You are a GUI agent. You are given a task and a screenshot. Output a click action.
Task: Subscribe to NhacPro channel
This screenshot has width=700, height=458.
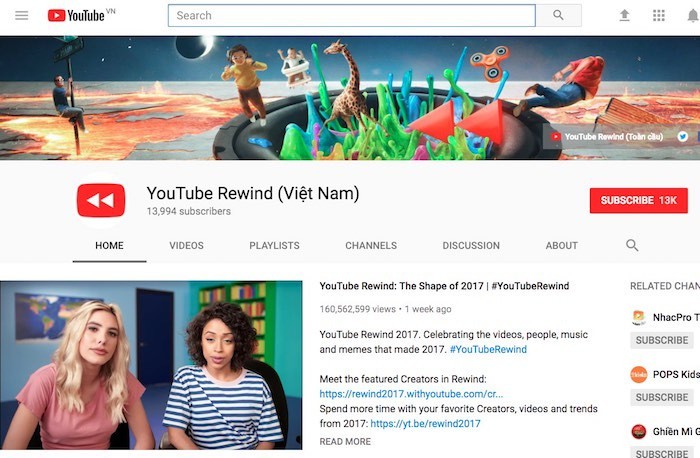(662, 340)
